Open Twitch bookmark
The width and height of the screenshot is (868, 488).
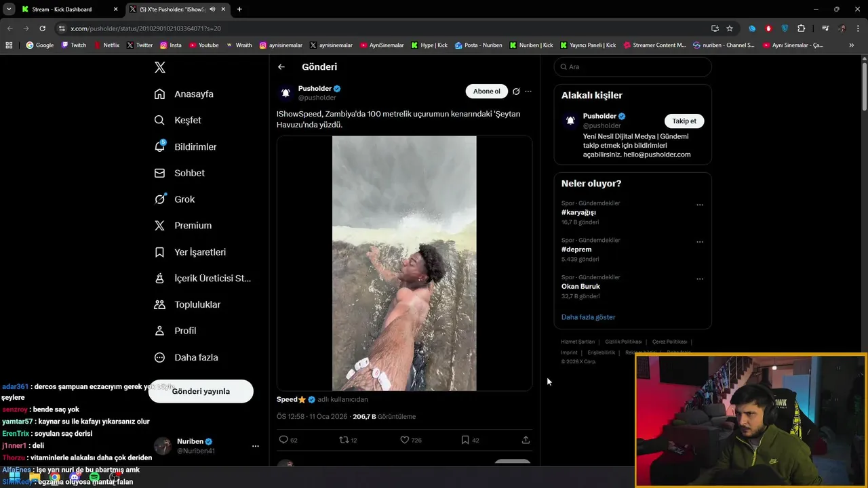click(x=74, y=45)
